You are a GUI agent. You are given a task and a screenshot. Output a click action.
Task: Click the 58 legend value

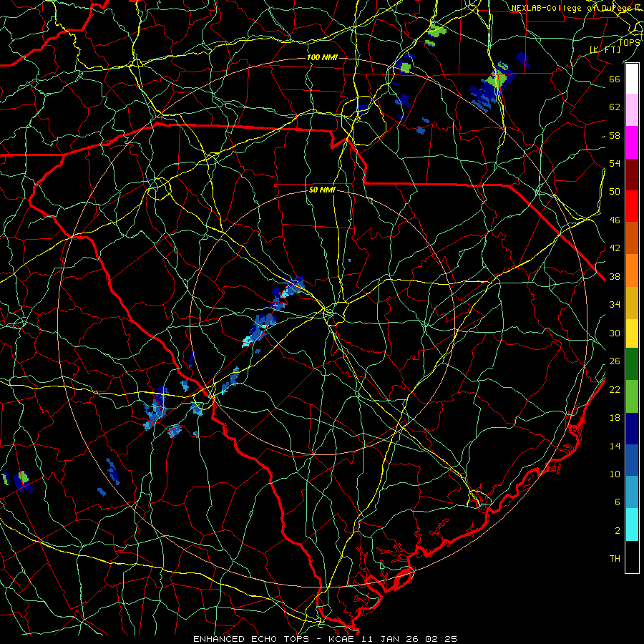(x=615, y=135)
